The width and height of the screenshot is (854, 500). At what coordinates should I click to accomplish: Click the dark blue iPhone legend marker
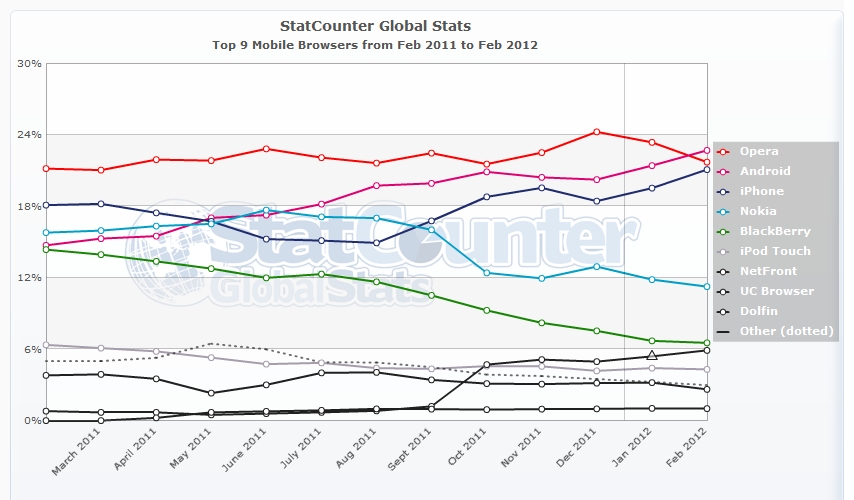click(723, 191)
